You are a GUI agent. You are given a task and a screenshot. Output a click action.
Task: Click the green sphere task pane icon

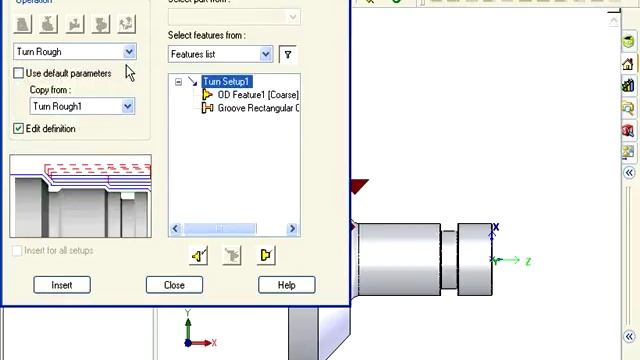pos(629,41)
